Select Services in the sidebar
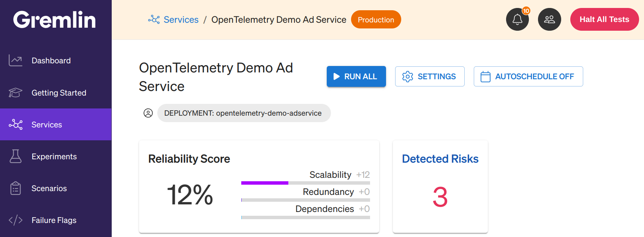Image resolution: width=644 pixels, height=237 pixels. (56, 124)
